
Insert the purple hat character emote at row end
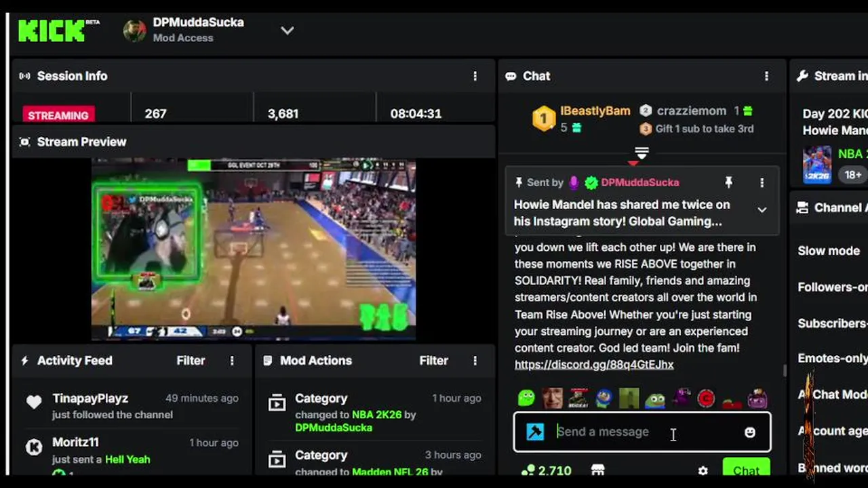click(757, 398)
